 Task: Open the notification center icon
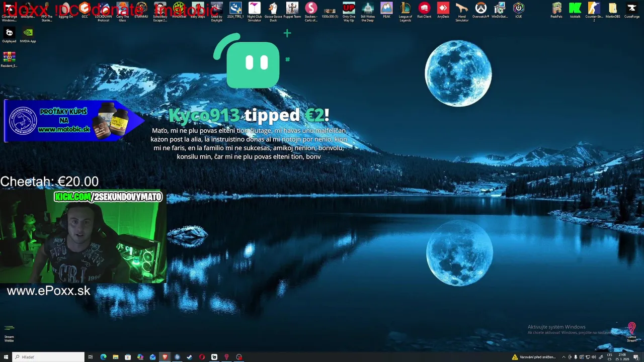[636, 357]
